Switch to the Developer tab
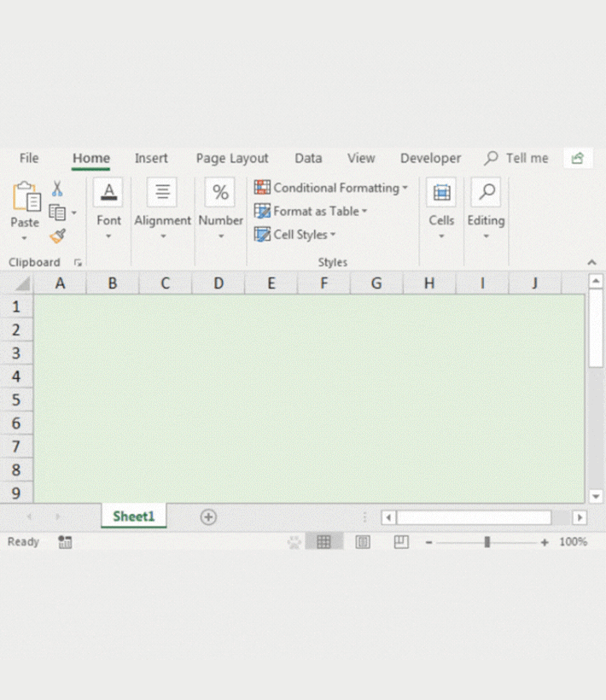The width and height of the screenshot is (606, 700). [x=431, y=158]
